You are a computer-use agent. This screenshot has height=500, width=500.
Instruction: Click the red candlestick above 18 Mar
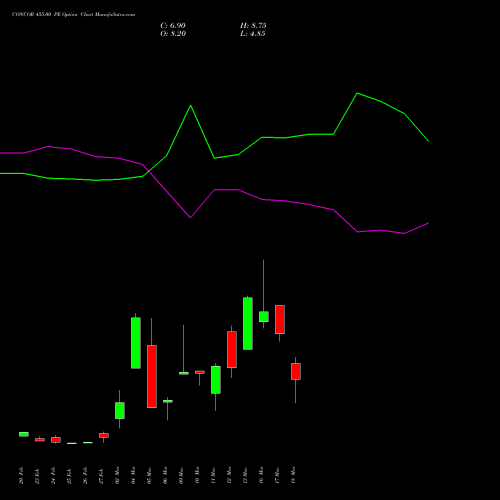pyautogui.click(x=296, y=371)
